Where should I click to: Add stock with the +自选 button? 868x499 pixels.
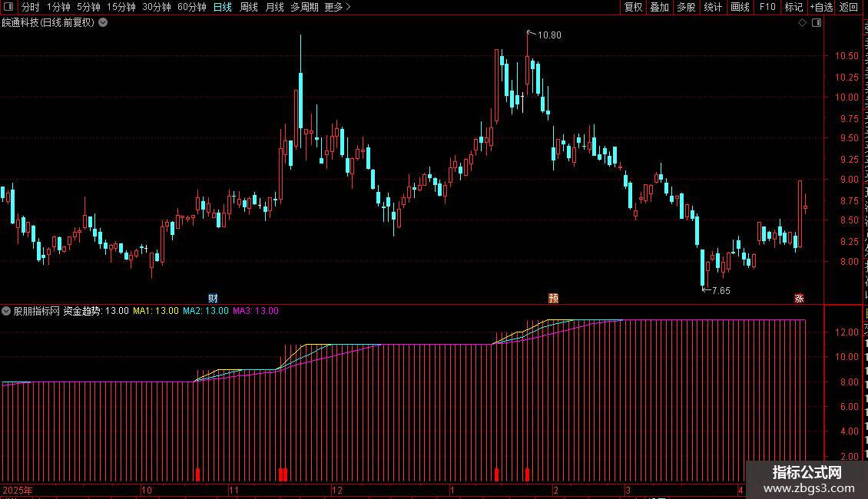point(821,7)
